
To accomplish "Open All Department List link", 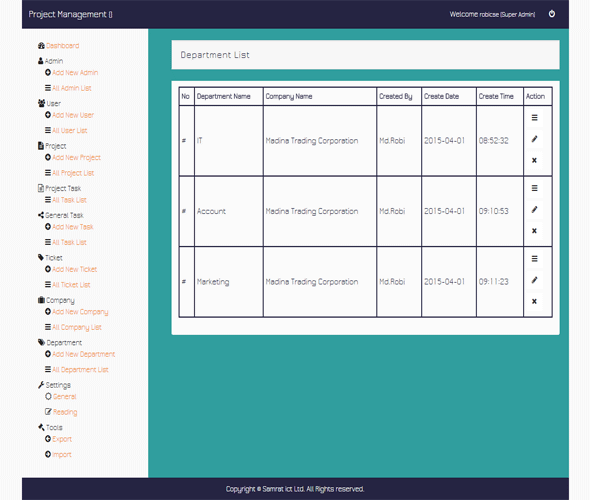I will [x=80, y=370].
